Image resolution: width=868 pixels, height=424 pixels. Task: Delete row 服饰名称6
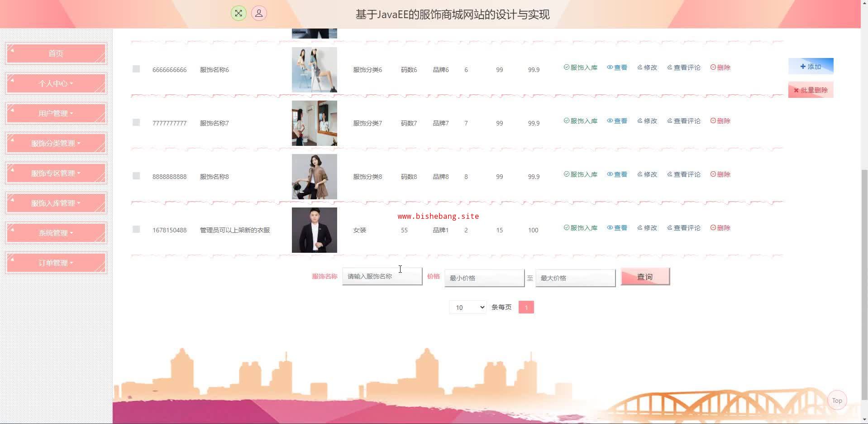pyautogui.click(x=720, y=67)
